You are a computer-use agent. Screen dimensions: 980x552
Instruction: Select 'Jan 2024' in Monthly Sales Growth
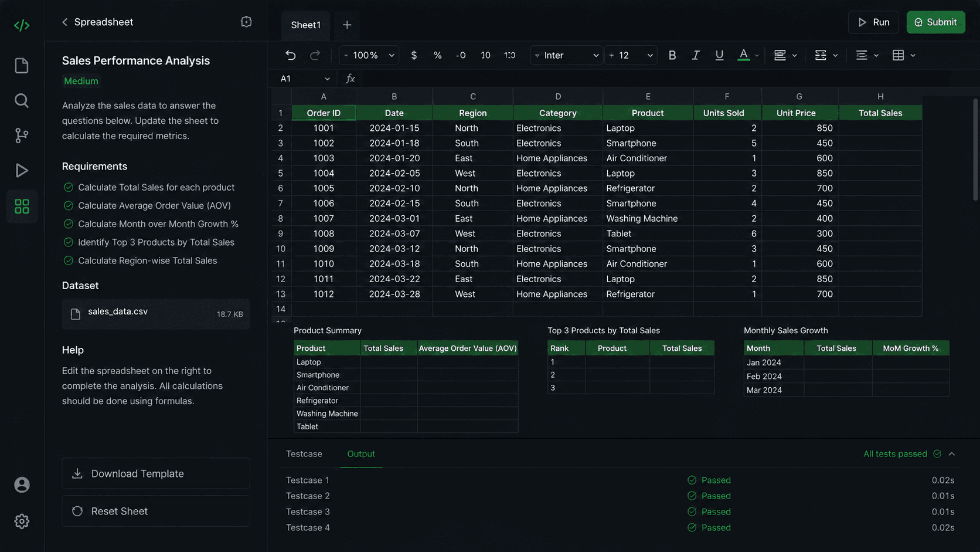tap(774, 363)
